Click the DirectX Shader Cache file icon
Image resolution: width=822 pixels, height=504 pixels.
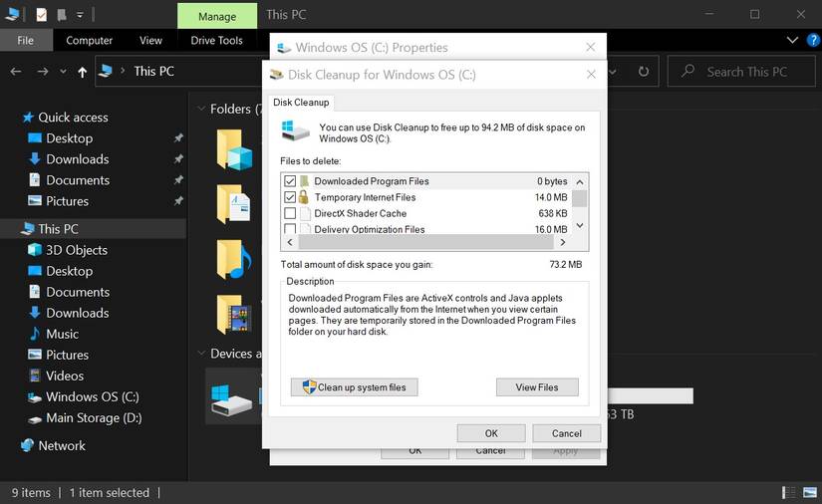coord(305,213)
